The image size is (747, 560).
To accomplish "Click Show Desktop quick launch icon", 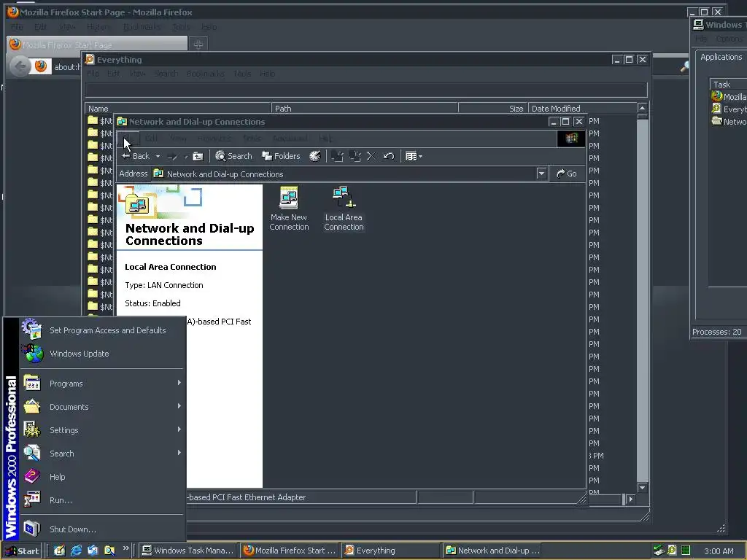I will pos(59,551).
